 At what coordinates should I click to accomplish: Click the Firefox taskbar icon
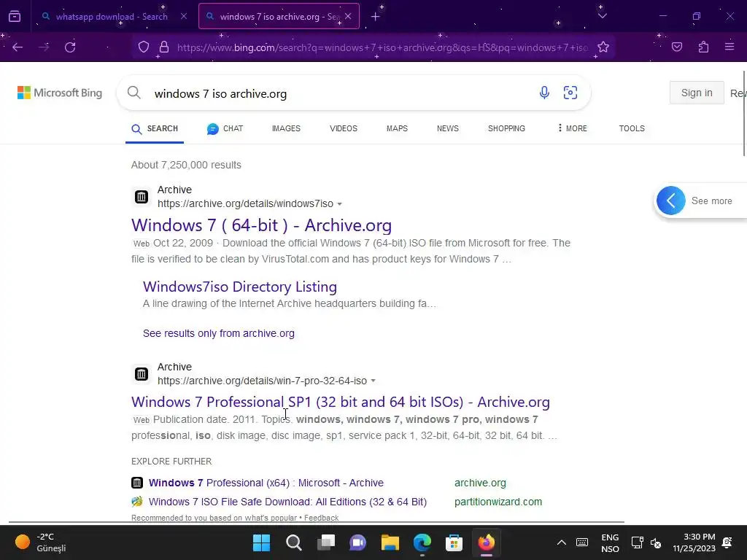[x=487, y=542]
